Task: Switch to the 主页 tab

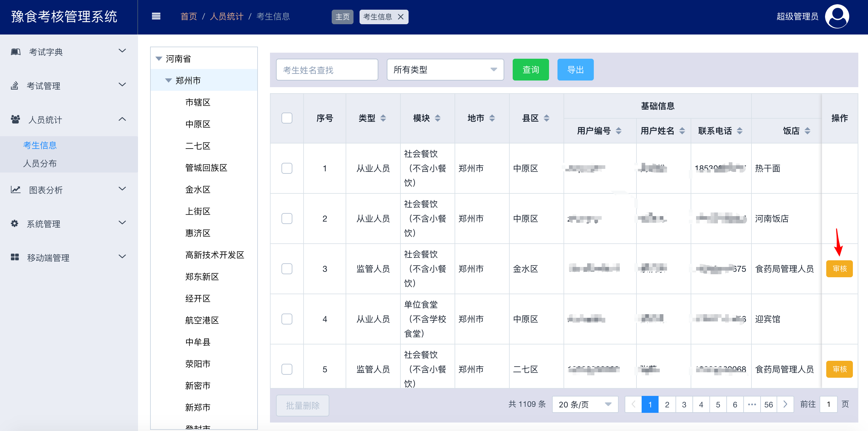Action: (x=342, y=17)
